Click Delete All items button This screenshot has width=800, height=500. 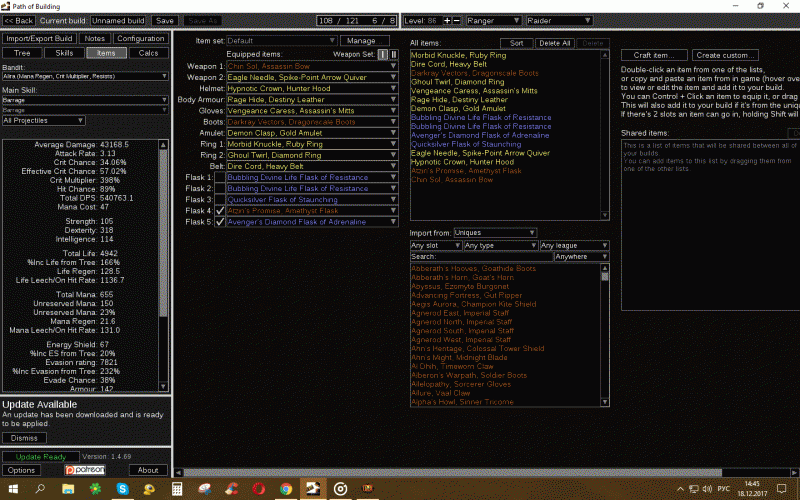tap(555, 43)
